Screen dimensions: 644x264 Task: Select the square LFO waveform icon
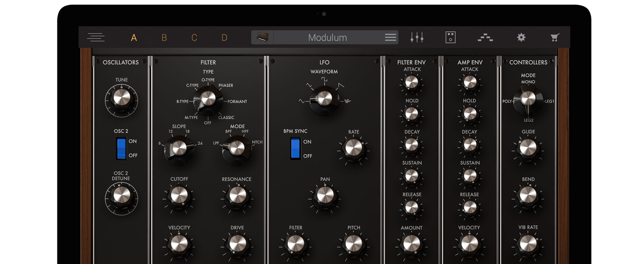pyautogui.click(x=324, y=79)
